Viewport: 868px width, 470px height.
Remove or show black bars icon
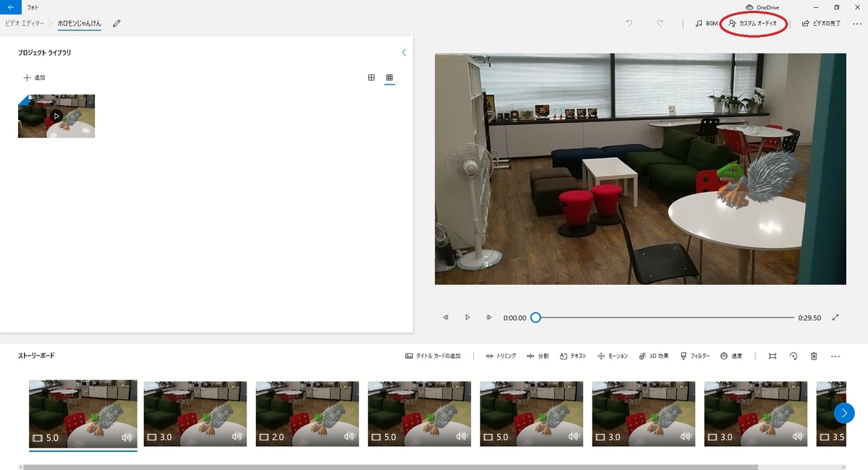[773, 356]
